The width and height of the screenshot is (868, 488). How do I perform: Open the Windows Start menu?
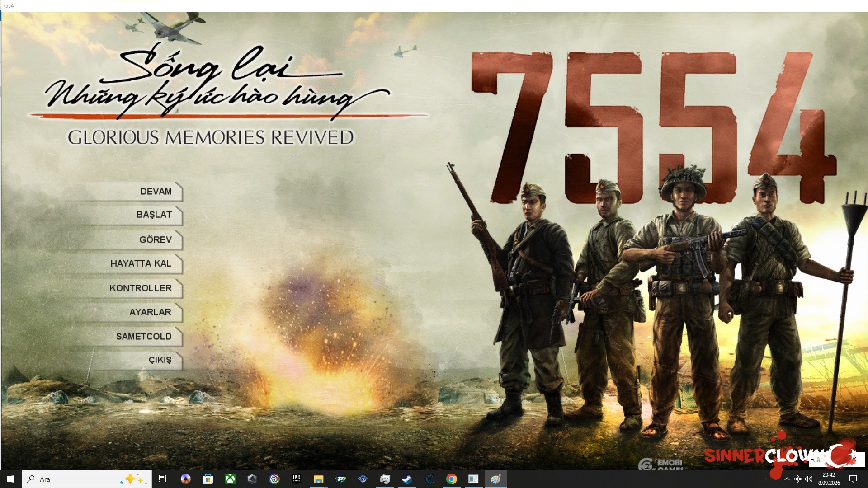coord(11,479)
